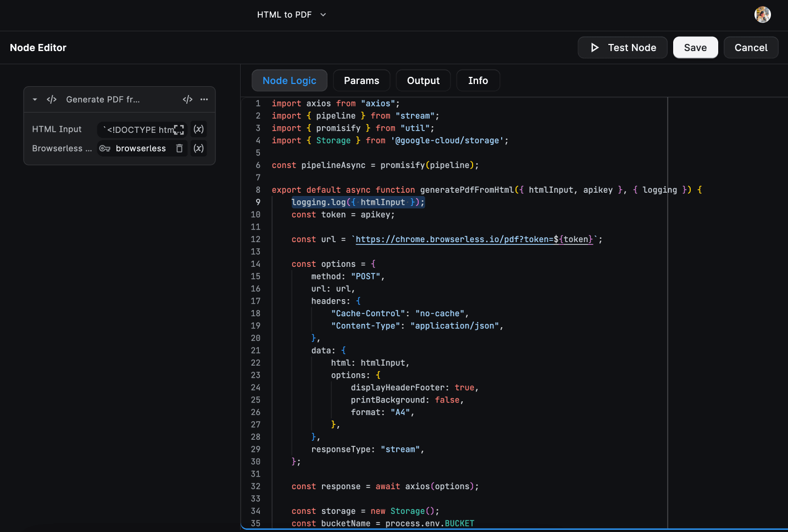Open the HTML to PDF dropdown
The image size is (788, 532).
(x=291, y=15)
